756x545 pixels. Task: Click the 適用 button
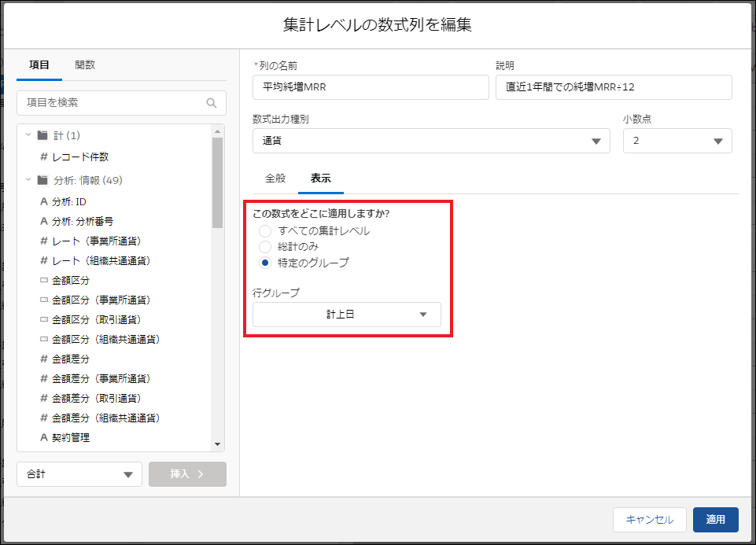click(x=715, y=520)
